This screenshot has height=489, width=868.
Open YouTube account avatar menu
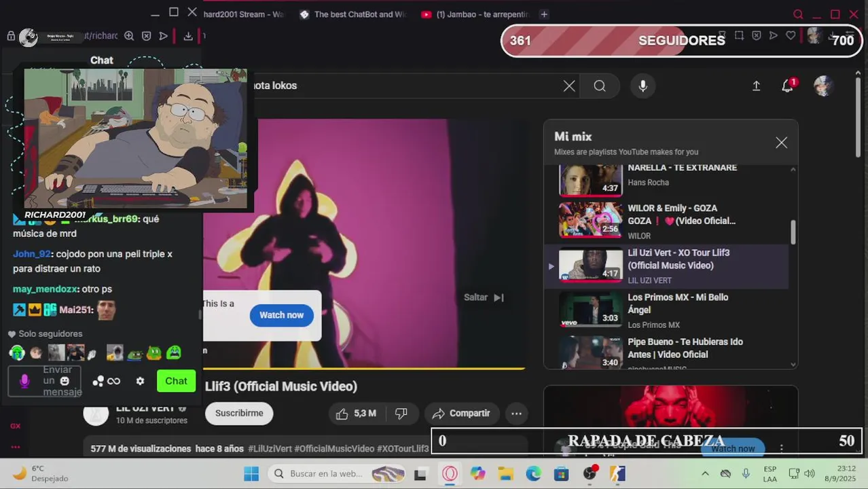[x=823, y=86]
